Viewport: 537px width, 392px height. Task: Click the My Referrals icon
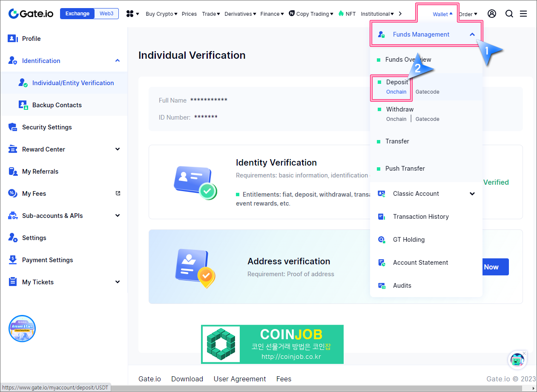[x=13, y=171]
